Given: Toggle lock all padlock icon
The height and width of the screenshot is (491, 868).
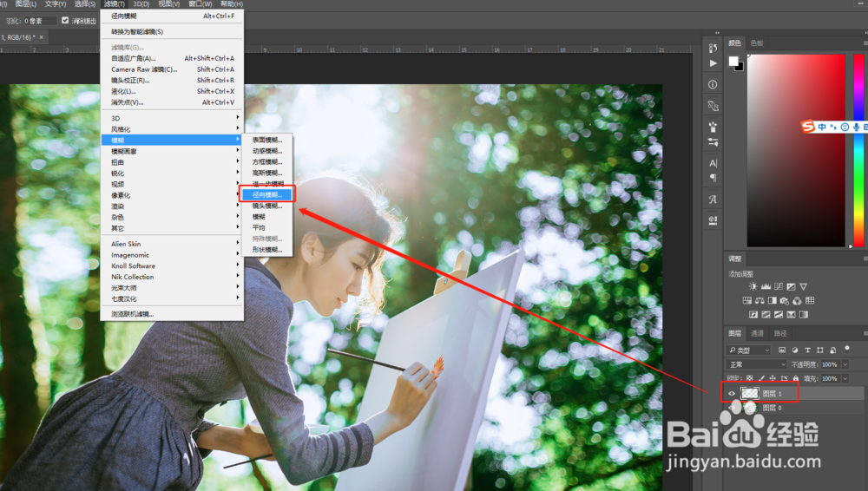Looking at the screenshot, I should 796,378.
